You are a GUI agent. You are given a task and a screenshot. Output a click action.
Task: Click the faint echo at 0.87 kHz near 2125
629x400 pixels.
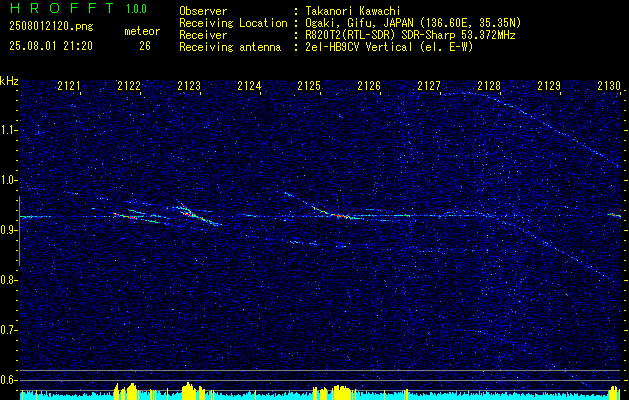(305, 242)
